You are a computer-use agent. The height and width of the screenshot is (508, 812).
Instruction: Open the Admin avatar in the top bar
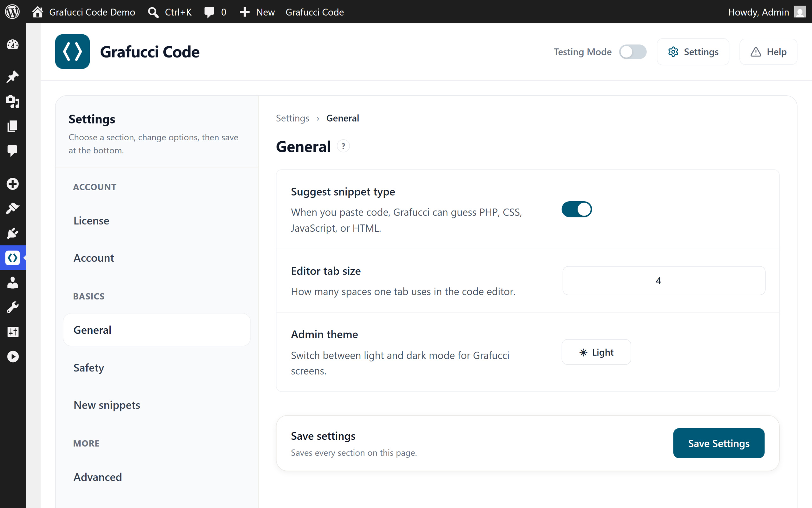[800, 12]
